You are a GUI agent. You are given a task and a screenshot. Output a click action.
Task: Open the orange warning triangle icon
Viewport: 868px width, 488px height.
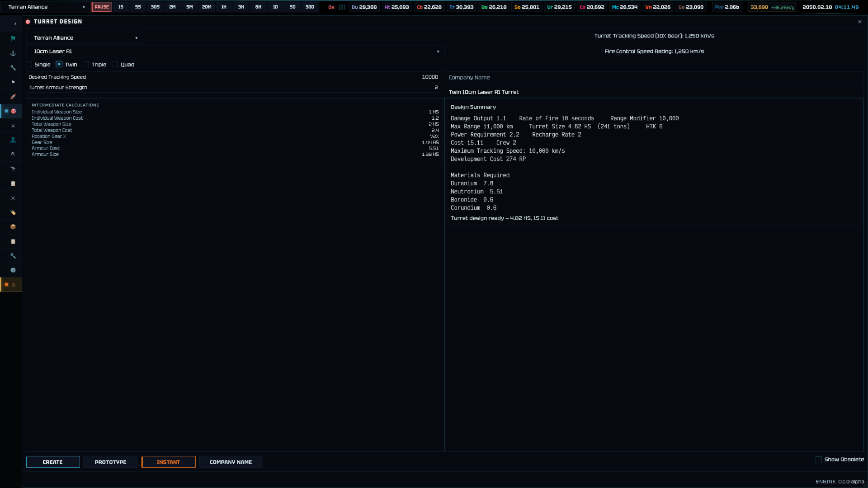(14, 285)
